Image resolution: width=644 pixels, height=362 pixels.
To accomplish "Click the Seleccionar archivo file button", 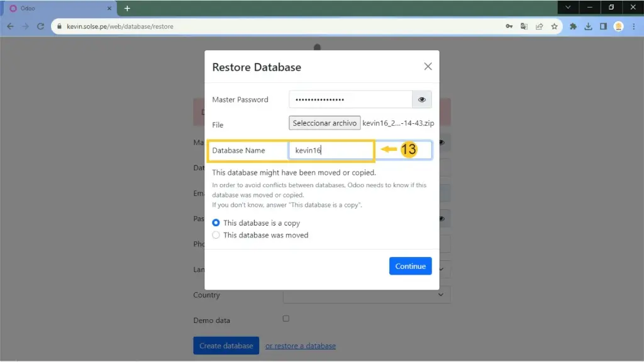I will click(x=325, y=123).
